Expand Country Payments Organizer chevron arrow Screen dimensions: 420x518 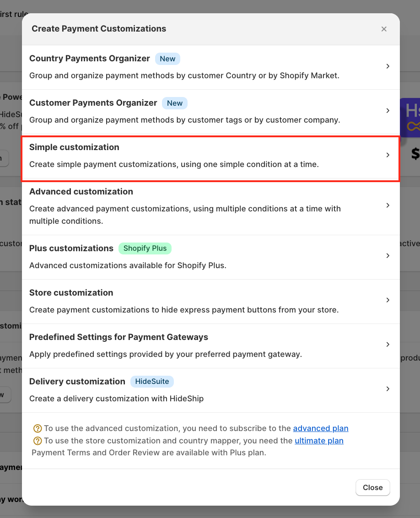click(388, 66)
